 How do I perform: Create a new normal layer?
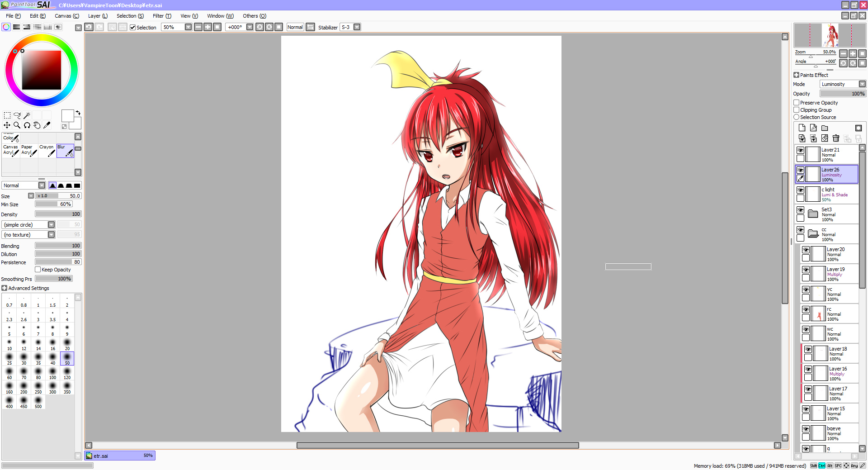(802, 128)
